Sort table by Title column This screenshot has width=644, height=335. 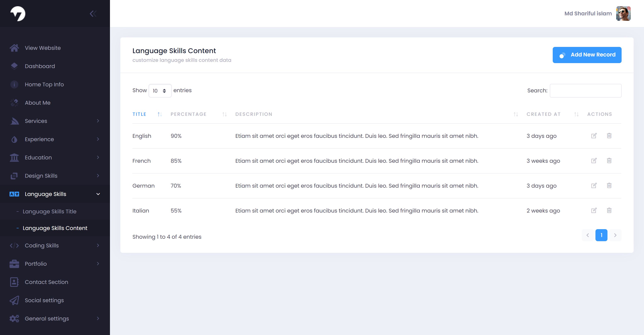tap(148, 114)
